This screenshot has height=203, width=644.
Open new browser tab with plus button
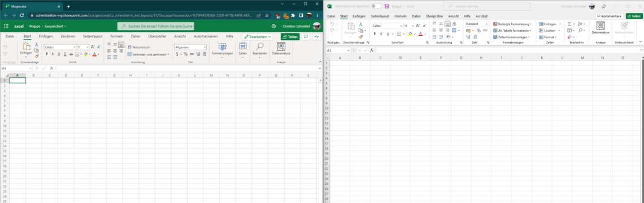click(x=68, y=7)
